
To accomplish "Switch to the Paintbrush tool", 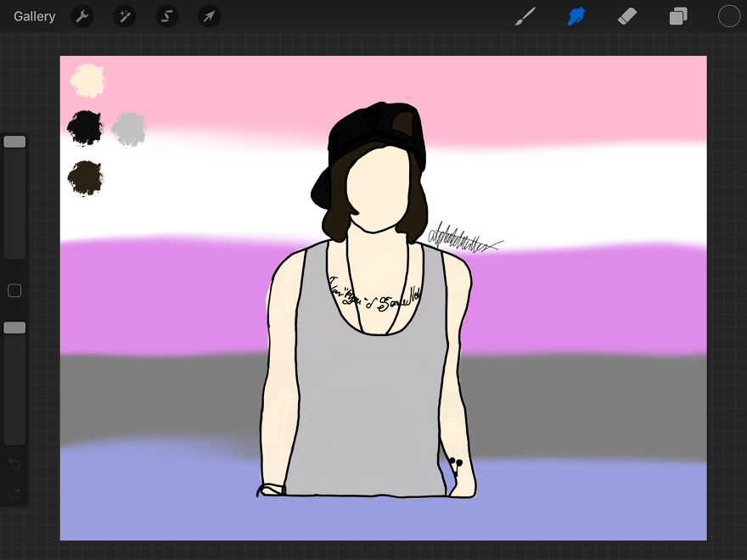I will click(x=525, y=15).
